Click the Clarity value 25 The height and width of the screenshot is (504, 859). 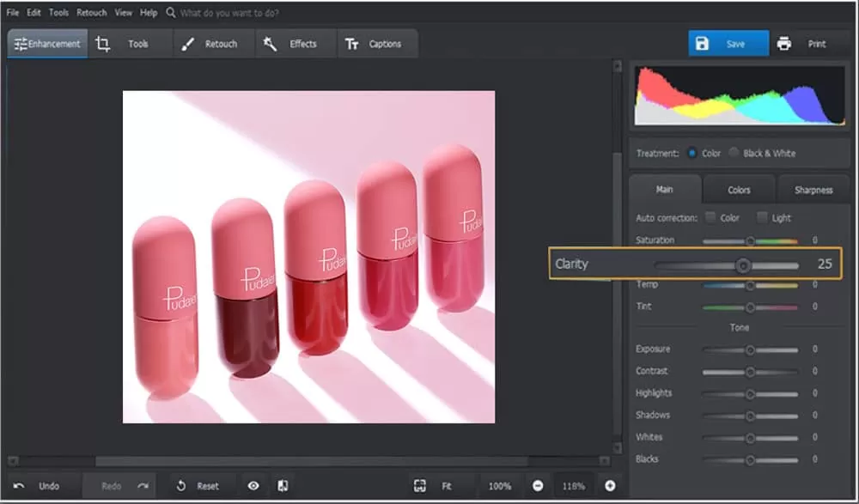coord(825,264)
